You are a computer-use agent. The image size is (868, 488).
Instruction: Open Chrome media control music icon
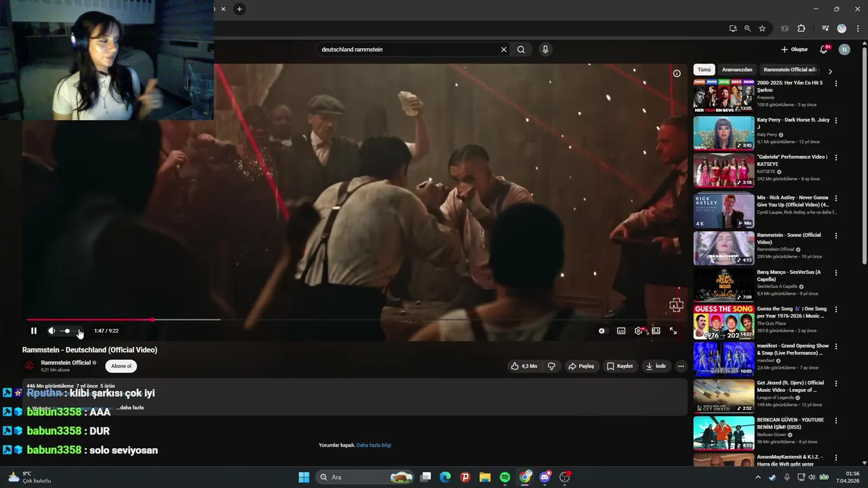825,28
